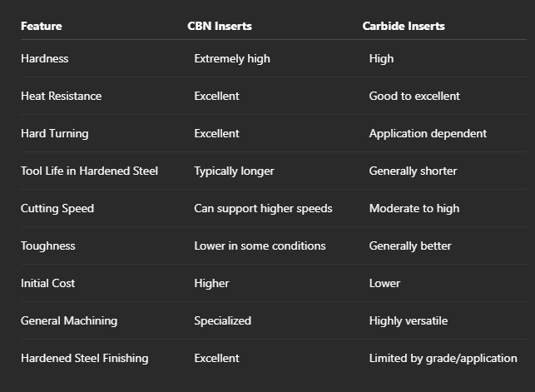Screen dimensions: 535x392
Task: Select Hardened Steel Finishing row label
Action: pos(85,359)
